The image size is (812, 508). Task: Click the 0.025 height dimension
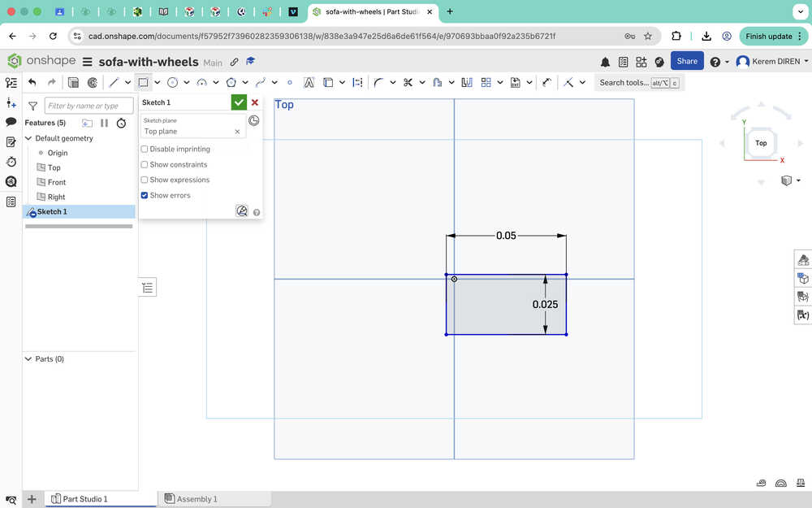(546, 304)
